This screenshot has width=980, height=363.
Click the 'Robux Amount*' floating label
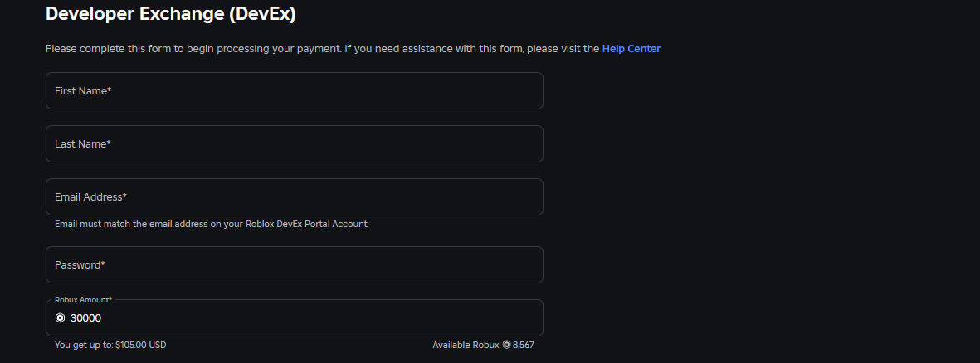[83, 299]
